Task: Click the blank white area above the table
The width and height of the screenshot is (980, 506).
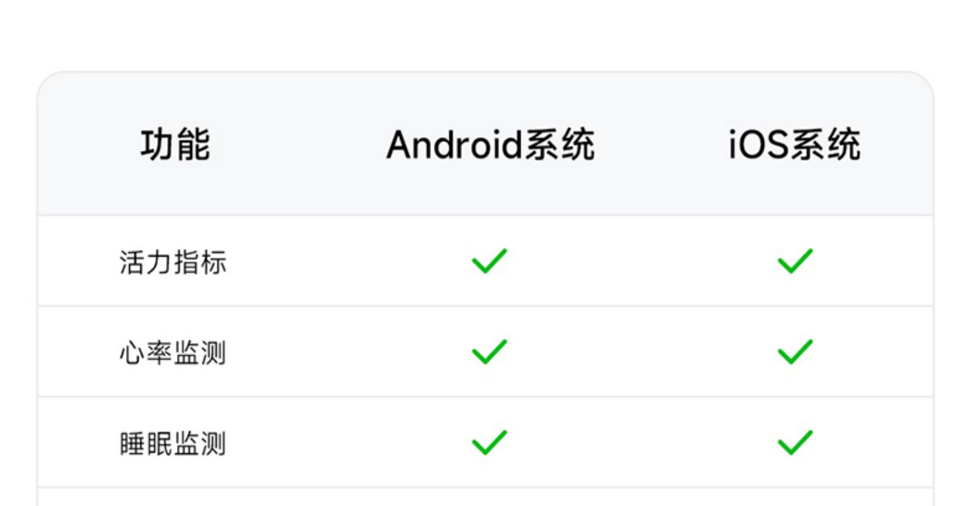Action: tap(485, 34)
